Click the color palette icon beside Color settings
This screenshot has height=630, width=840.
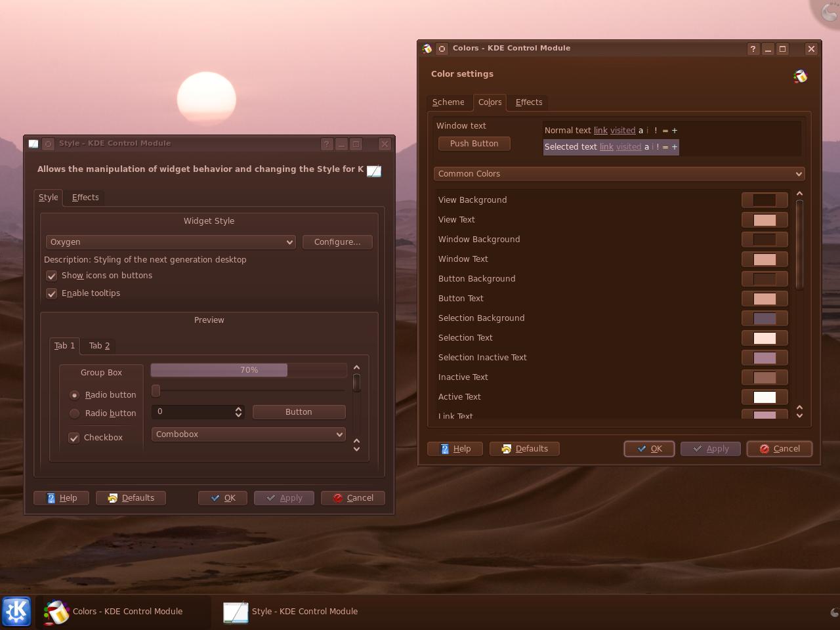click(800, 76)
